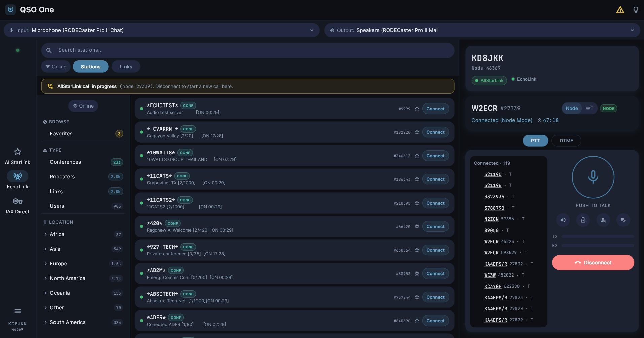
Task: Click the lock icon under push to talk
Action: tap(583, 220)
